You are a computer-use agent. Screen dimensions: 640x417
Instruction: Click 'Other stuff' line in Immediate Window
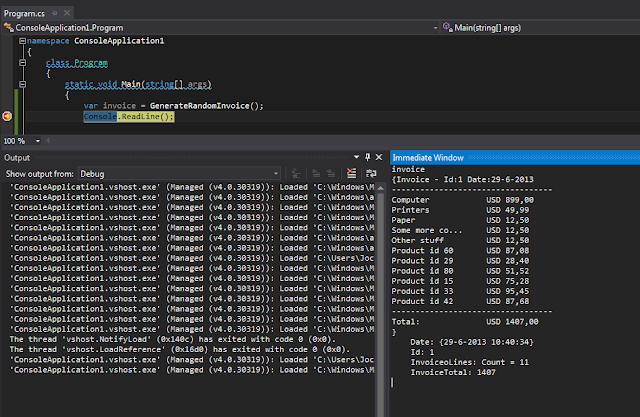click(460, 241)
